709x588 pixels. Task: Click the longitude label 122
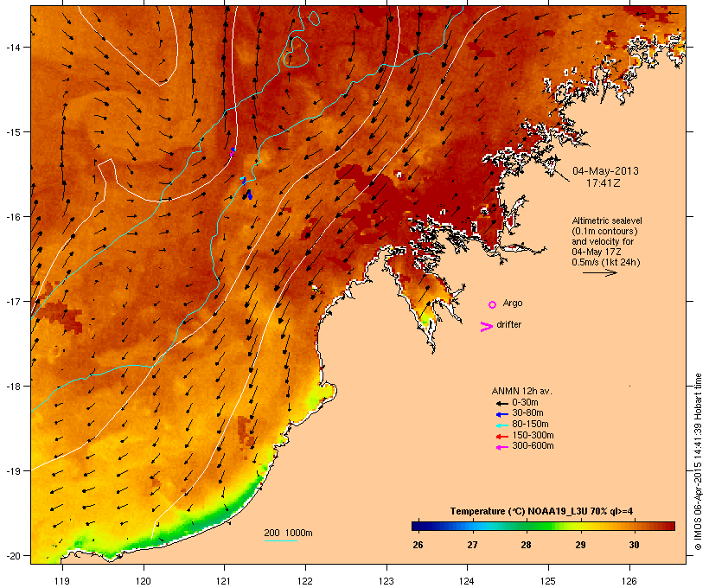(305, 581)
